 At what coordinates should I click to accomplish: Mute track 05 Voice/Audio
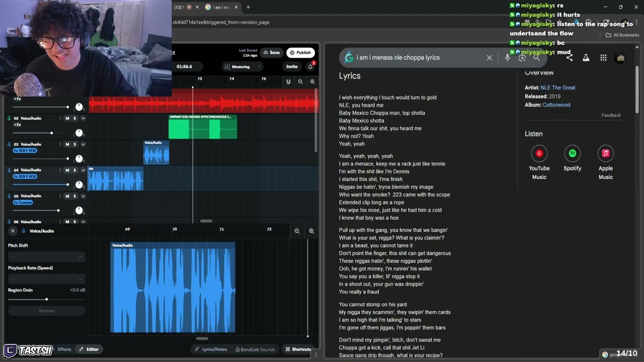coord(67,196)
